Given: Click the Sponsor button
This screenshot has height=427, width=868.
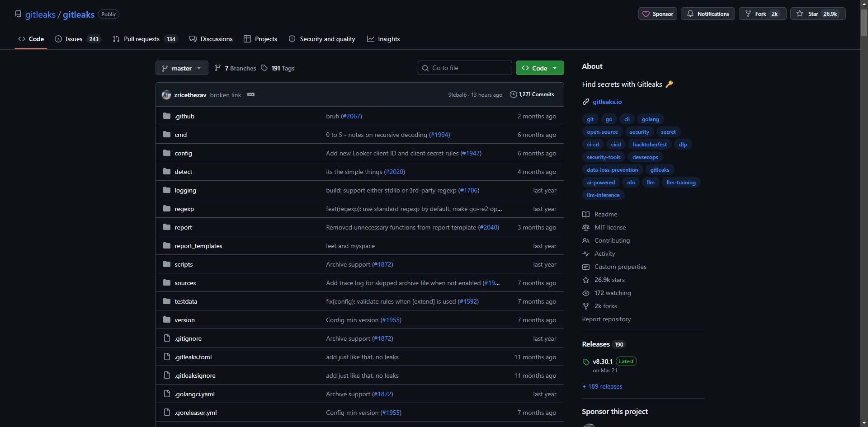Looking at the screenshot, I should [658, 14].
